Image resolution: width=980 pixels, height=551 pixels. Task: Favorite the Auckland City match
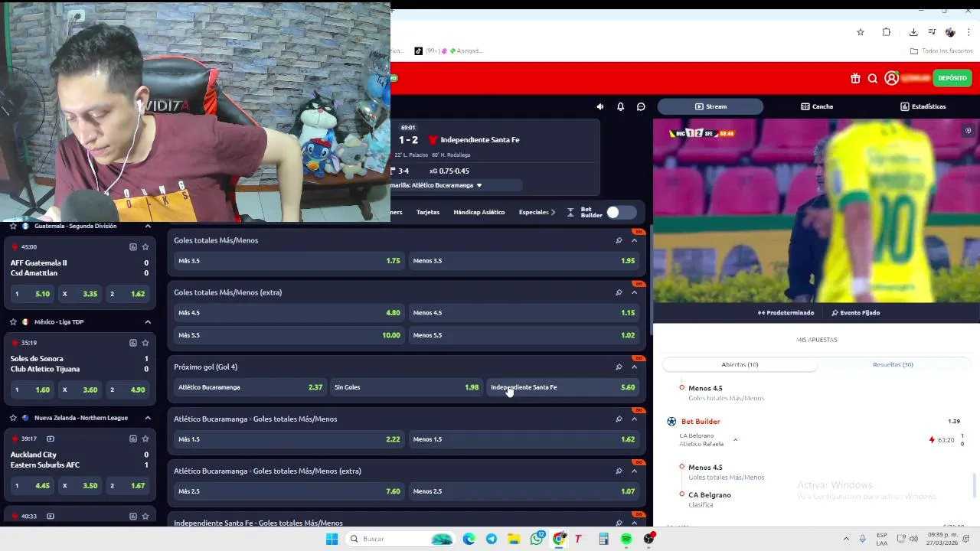[145, 439]
